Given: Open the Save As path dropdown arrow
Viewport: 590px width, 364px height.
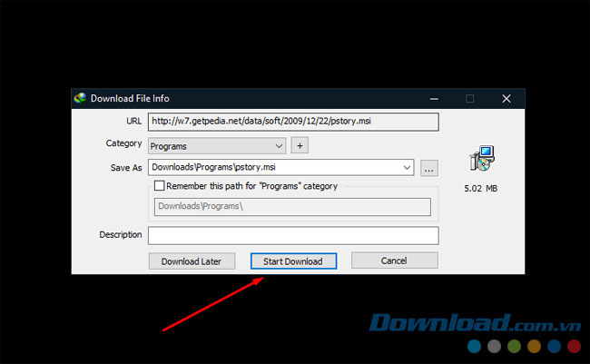Looking at the screenshot, I should [x=408, y=167].
